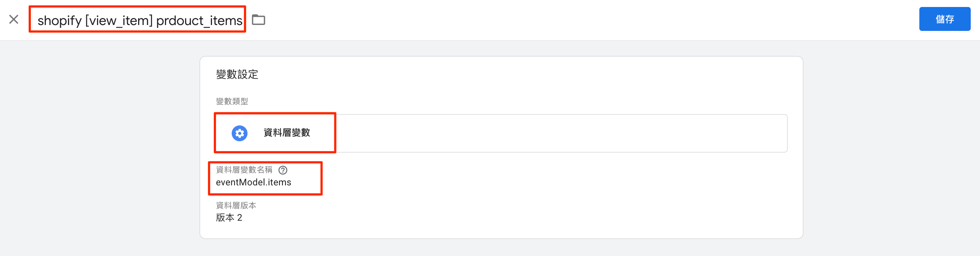Click the gray background right of the card
980x256 pixels.
pyautogui.click(x=890, y=152)
